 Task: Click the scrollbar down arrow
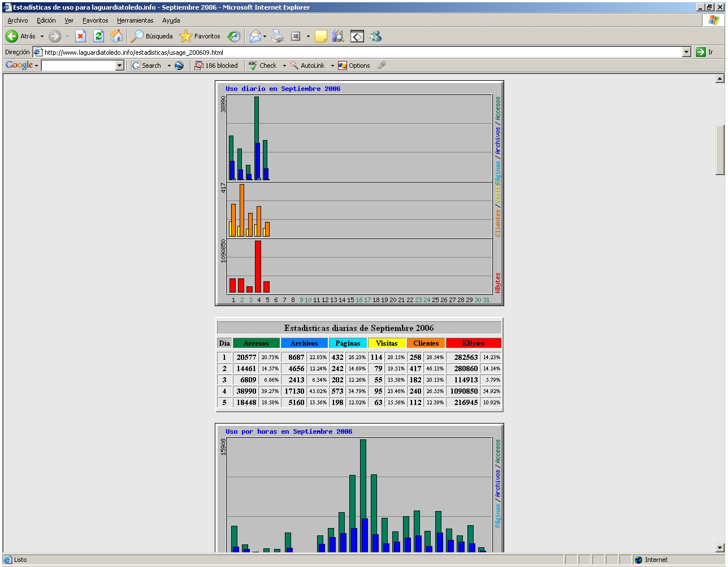click(x=720, y=547)
